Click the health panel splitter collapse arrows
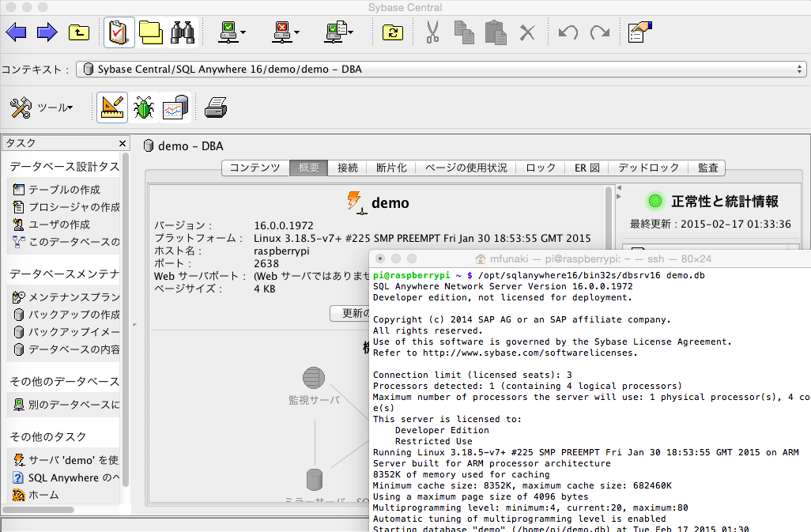This screenshot has height=532, width=811. pyautogui.click(x=619, y=192)
